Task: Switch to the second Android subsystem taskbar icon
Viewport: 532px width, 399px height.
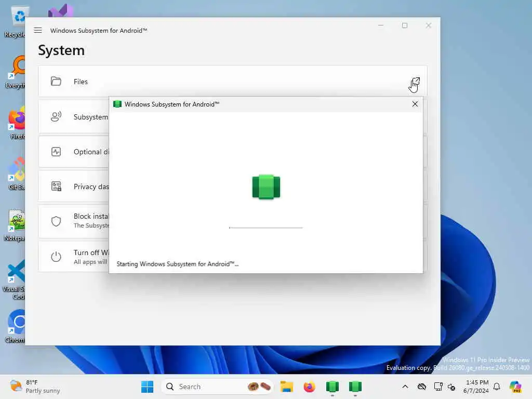Action: click(x=355, y=387)
